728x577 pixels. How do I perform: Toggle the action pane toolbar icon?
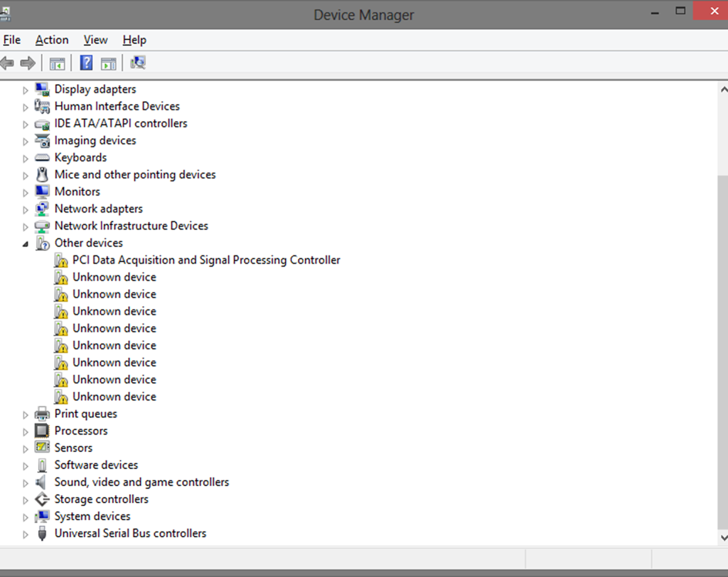pos(109,63)
